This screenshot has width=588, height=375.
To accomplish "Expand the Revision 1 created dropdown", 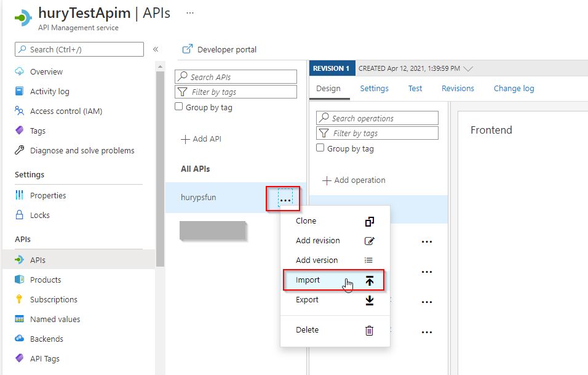I will pyautogui.click(x=468, y=69).
